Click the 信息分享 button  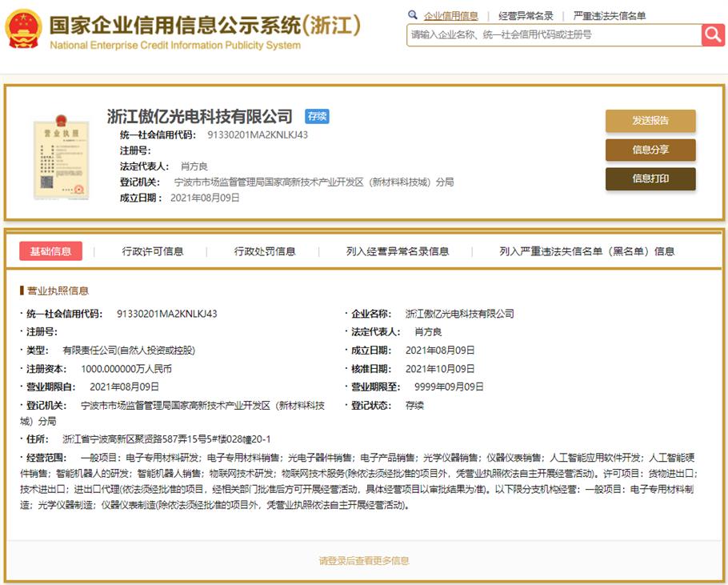pos(650,150)
